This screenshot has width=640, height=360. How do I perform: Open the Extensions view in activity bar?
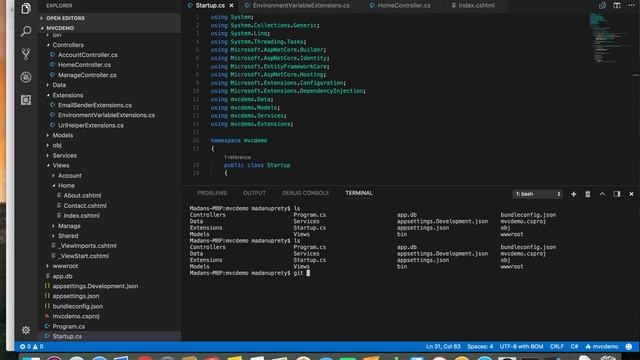coord(26,100)
